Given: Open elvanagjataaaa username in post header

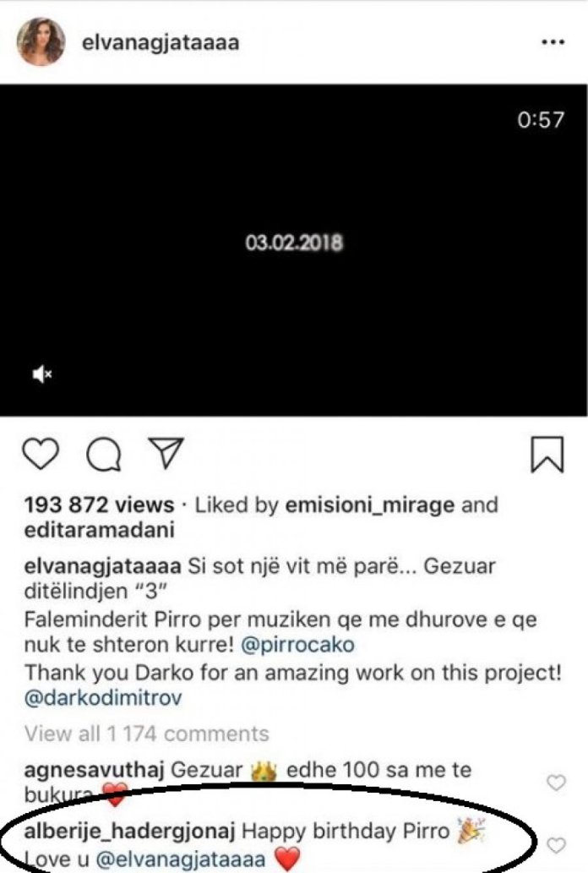Looking at the screenshot, I should [160, 42].
